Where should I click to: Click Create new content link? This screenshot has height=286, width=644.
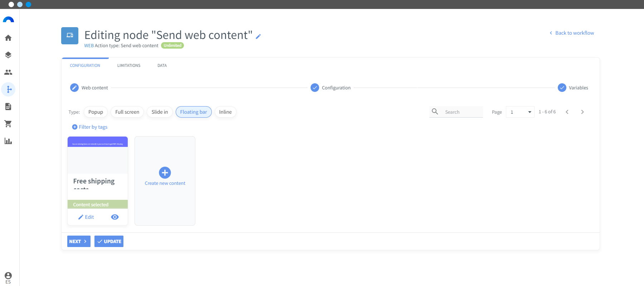click(x=165, y=183)
